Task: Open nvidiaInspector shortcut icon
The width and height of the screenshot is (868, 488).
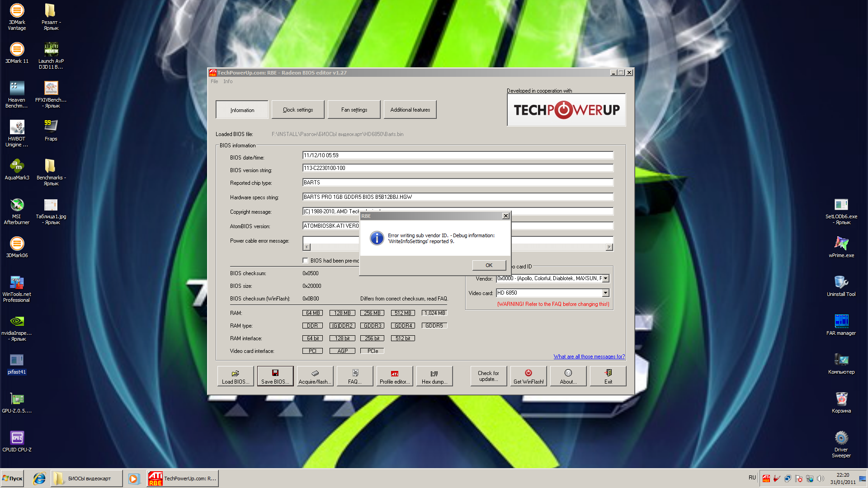Action: (x=17, y=328)
